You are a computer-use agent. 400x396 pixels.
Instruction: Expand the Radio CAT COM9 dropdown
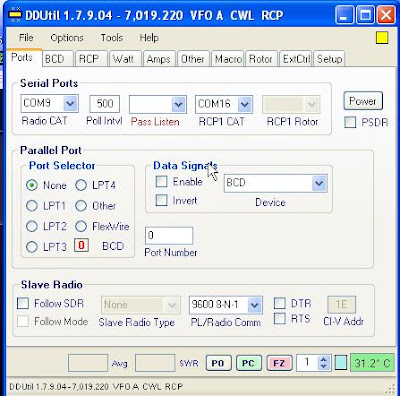click(x=70, y=104)
